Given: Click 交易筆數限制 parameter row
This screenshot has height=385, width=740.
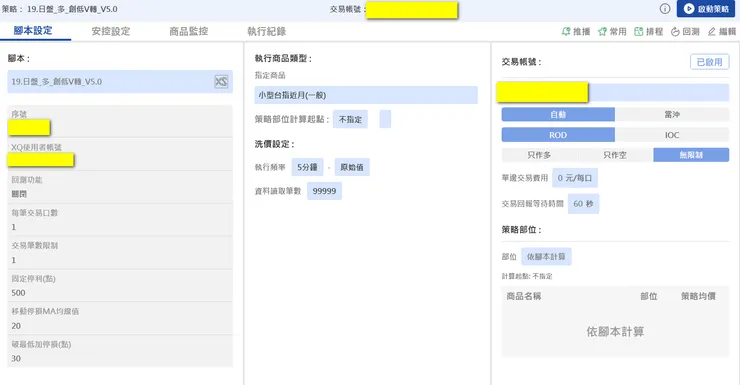Looking at the screenshot, I should click(x=120, y=253).
